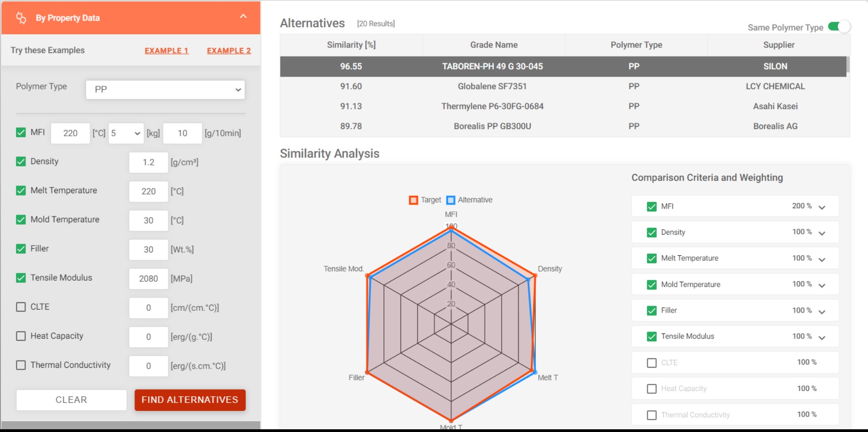Click the FIND ALTERNATIVES button
The width and height of the screenshot is (868, 432).
(190, 400)
